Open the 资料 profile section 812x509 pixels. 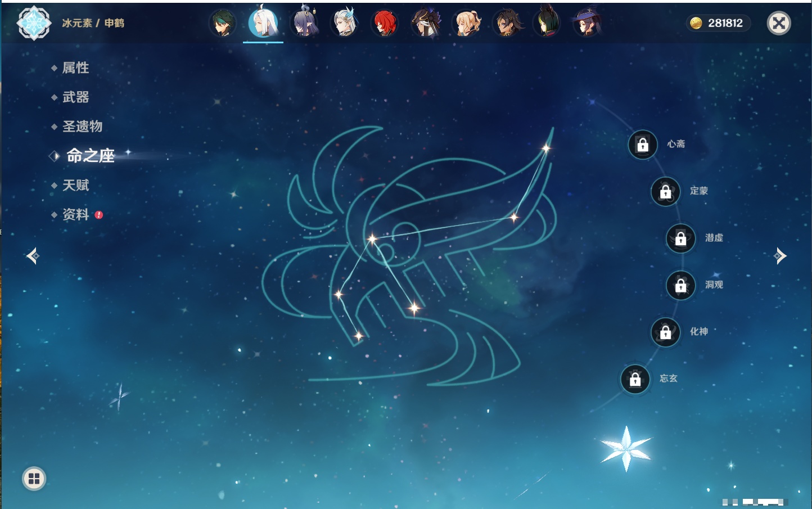coord(76,214)
